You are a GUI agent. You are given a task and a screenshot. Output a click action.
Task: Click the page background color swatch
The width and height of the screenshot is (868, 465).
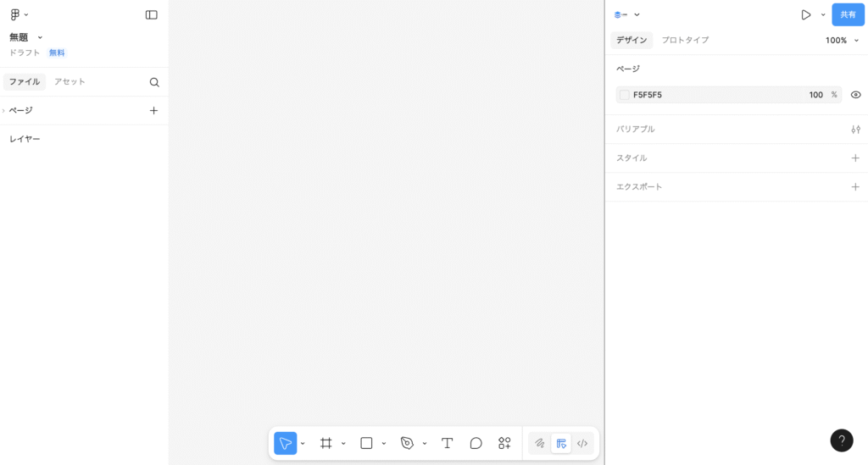(x=625, y=95)
